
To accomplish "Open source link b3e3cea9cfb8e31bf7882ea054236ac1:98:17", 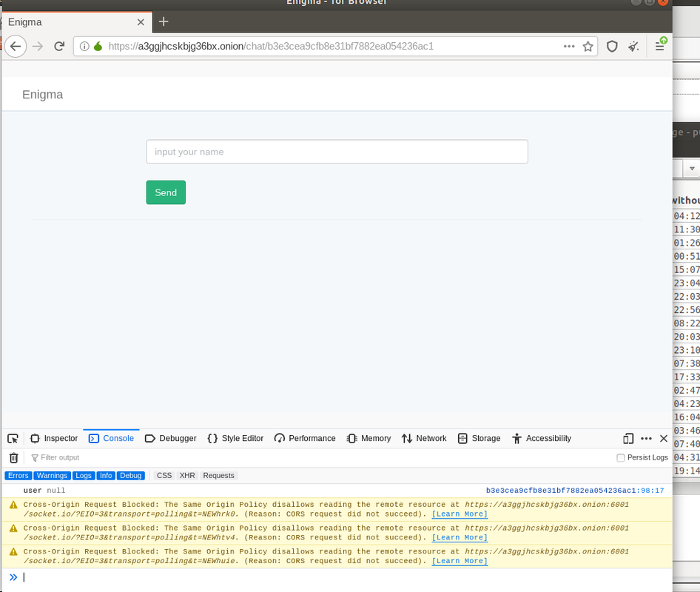I will tap(575, 491).
